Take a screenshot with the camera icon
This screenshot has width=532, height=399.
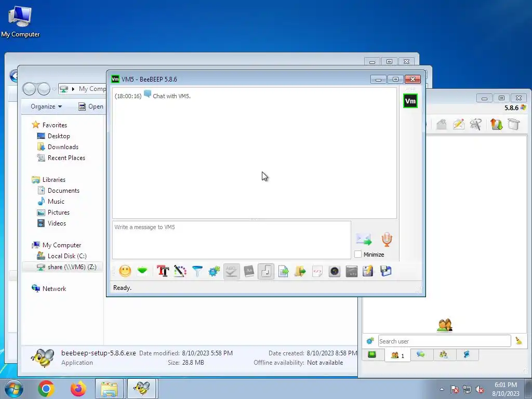click(x=334, y=271)
